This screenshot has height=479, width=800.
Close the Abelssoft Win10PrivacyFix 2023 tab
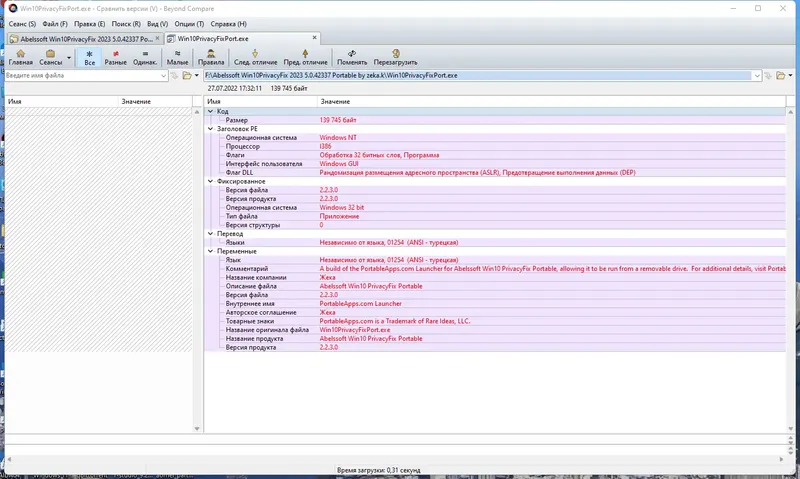pyautogui.click(x=157, y=38)
